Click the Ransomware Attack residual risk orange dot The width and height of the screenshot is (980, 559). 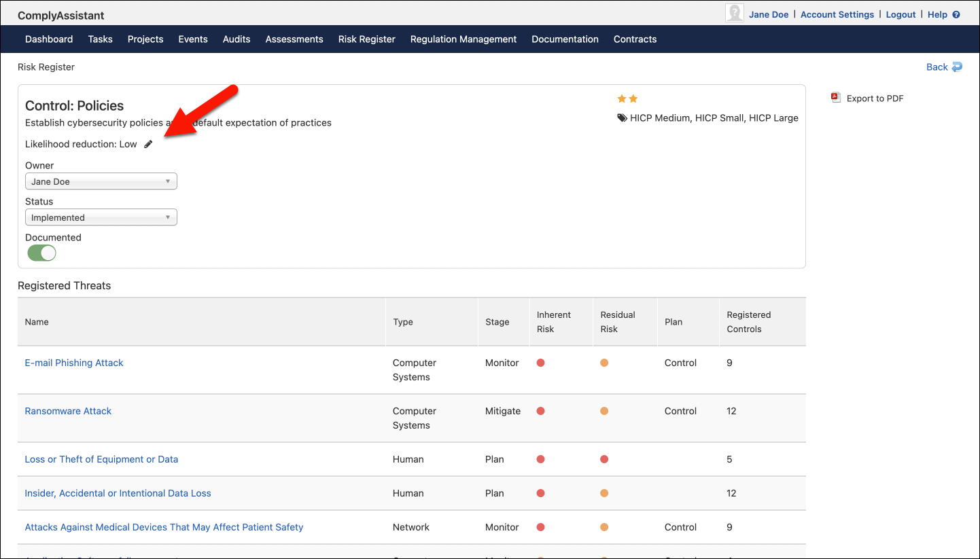604,411
